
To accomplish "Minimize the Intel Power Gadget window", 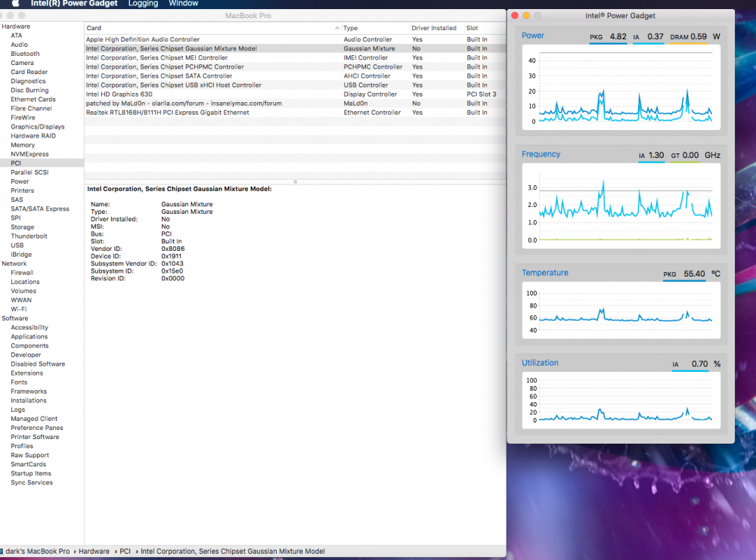I will click(x=526, y=15).
